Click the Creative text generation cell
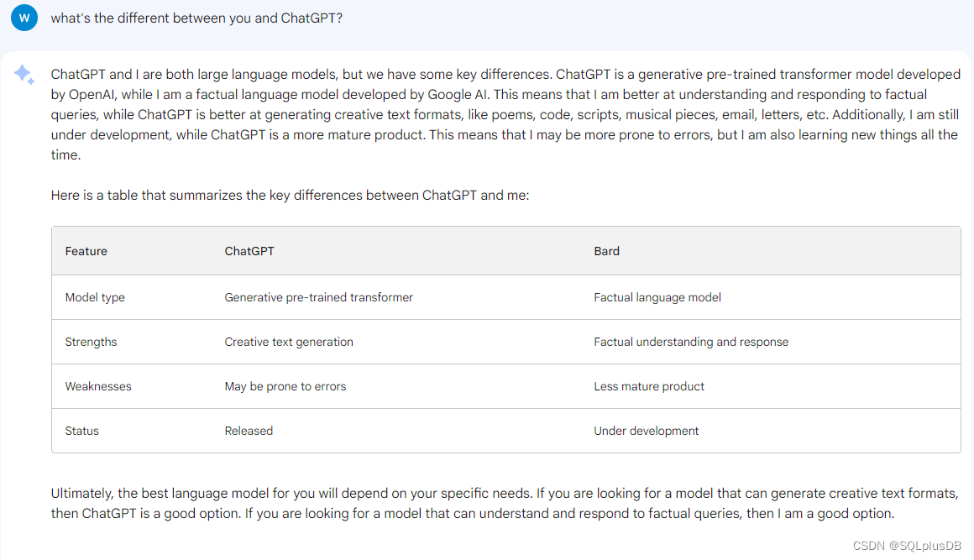Screen dimensions: 974x560 click(x=289, y=342)
